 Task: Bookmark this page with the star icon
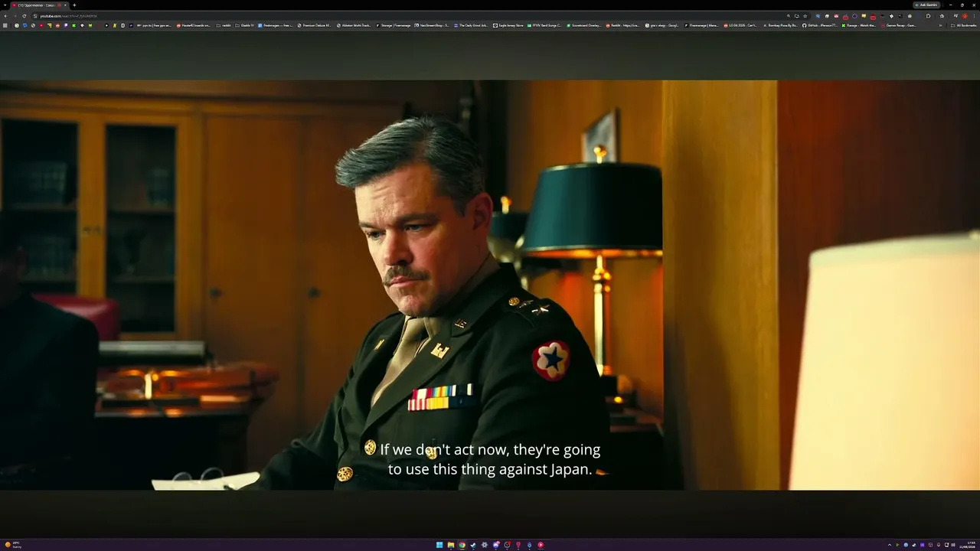pos(805,15)
